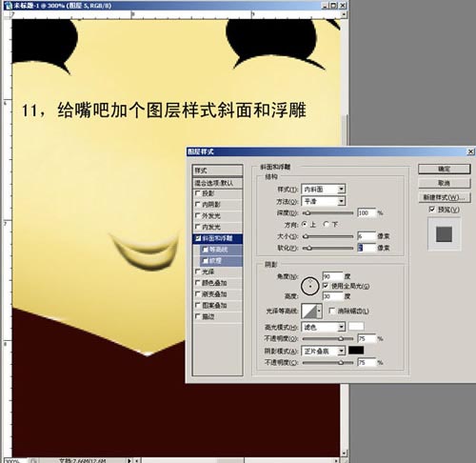Open the 样式(T) style dropdown showing 内斜面

click(x=324, y=190)
